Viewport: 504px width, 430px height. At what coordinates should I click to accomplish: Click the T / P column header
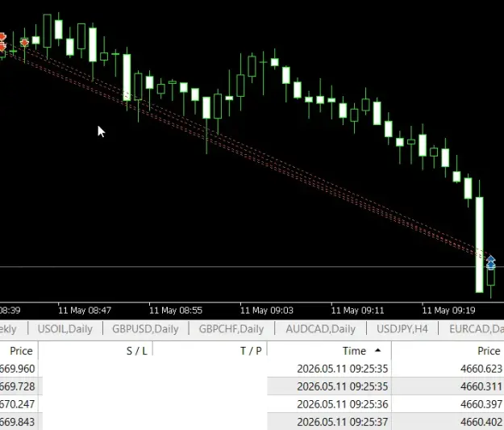[251, 351]
